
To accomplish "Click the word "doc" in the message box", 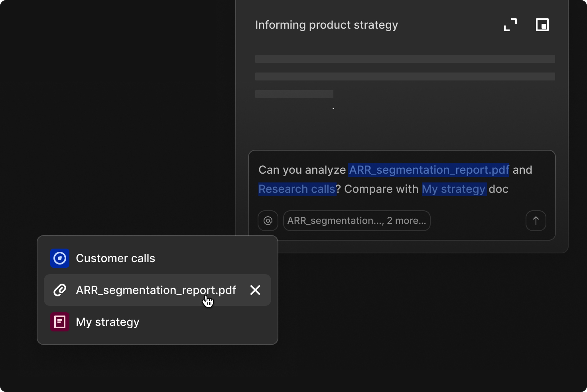I will pyautogui.click(x=498, y=189).
